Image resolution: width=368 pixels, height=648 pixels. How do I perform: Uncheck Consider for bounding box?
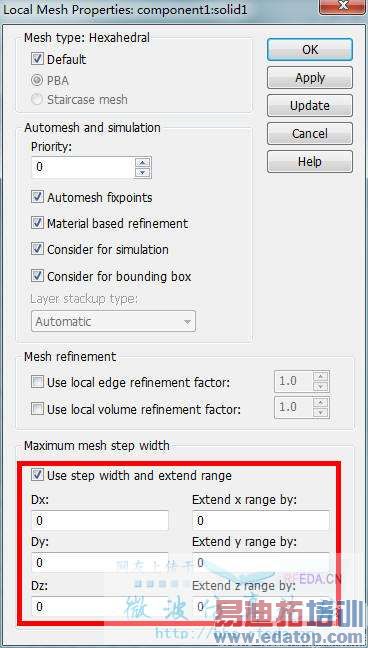37,276
